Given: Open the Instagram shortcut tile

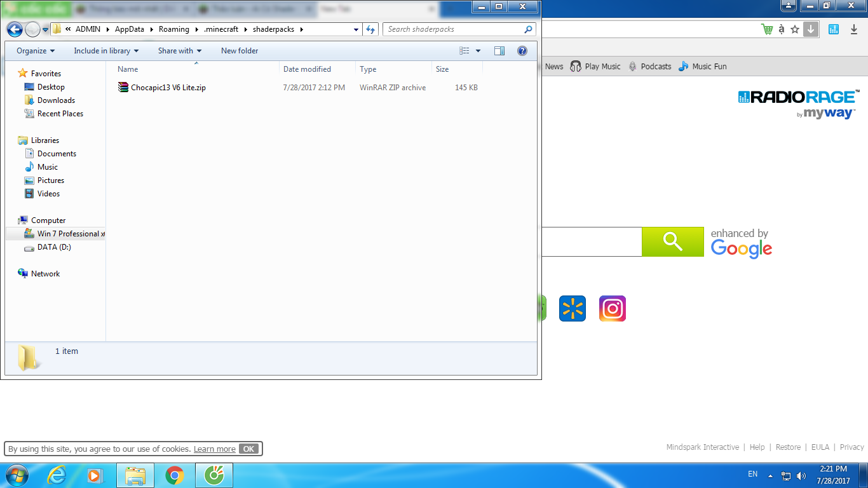Looking at the screenshot, I should [613, 309].
